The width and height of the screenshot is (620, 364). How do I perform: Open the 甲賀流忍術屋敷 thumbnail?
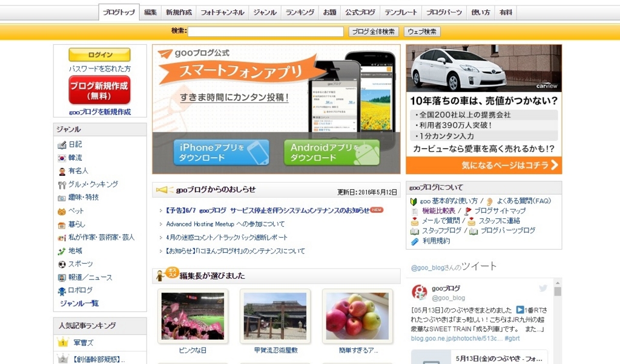(x=275, y=316)
